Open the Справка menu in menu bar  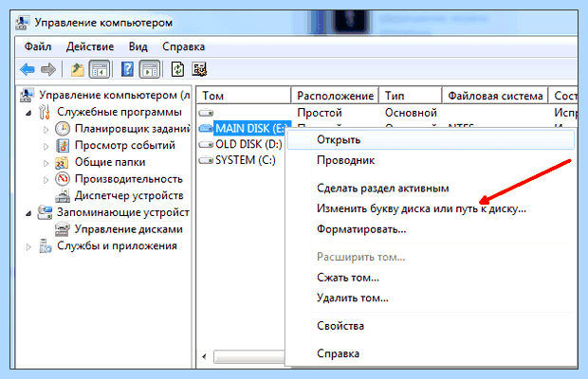click(183, 46)
